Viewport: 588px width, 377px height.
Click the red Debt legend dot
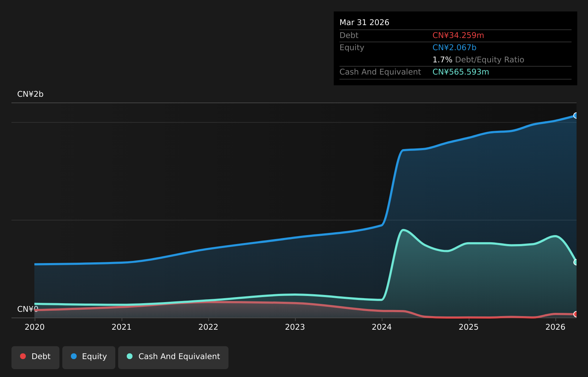pos(23,356)
